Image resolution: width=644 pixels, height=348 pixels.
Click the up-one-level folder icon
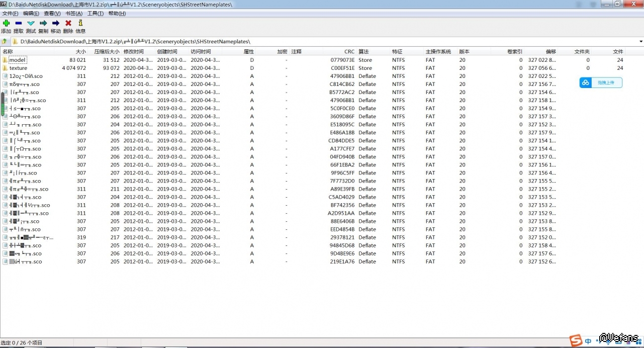5,41
